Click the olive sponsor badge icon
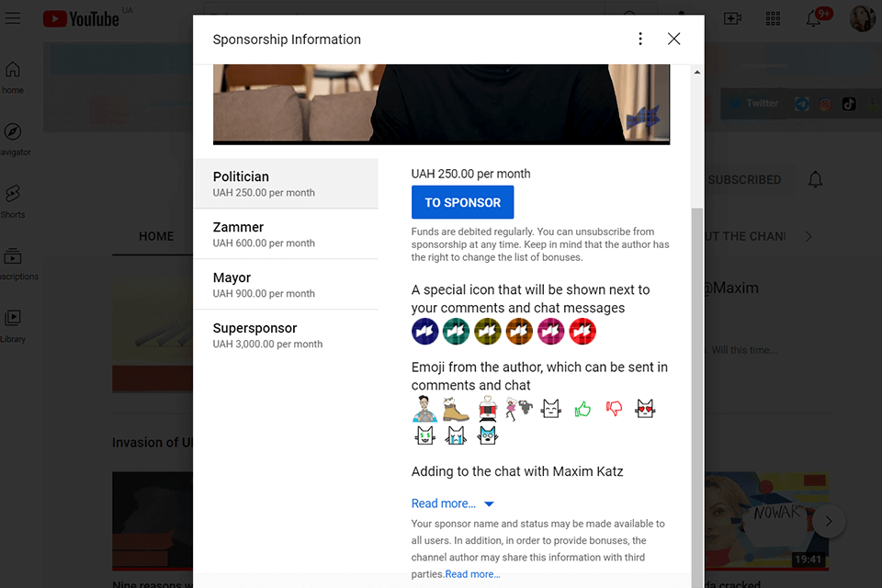The width and height of the screenshot is (882, 588). coord(488,332)
